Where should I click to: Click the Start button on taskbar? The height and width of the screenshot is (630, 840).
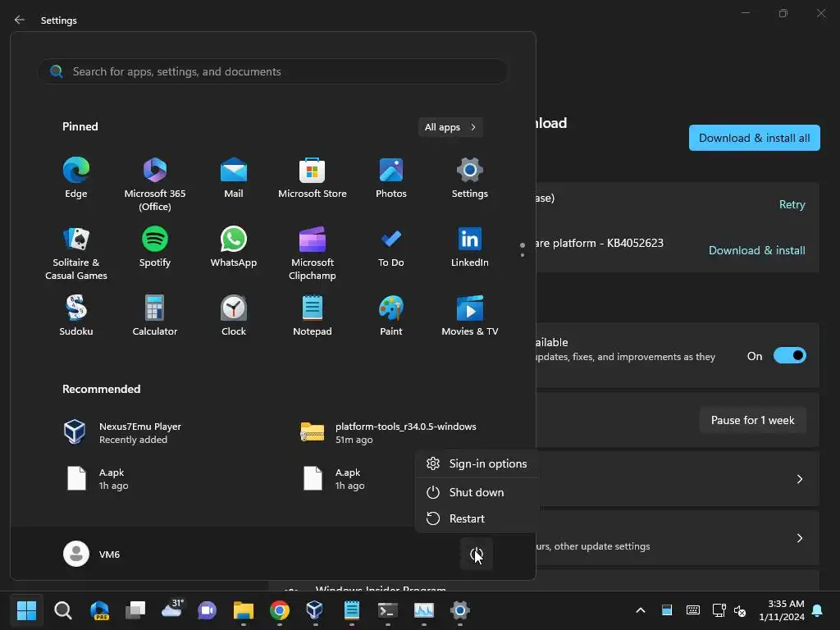(26, 609)
